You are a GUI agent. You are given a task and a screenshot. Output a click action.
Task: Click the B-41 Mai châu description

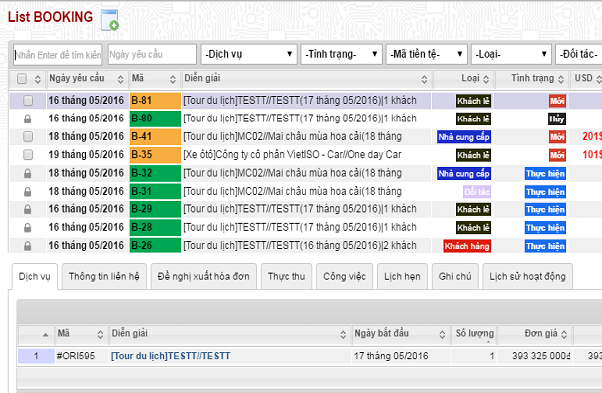click(x=292, y=136)
